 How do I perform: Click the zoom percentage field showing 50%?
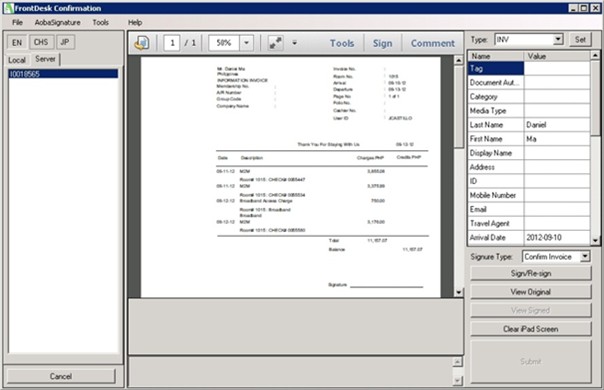click(224, 43)
